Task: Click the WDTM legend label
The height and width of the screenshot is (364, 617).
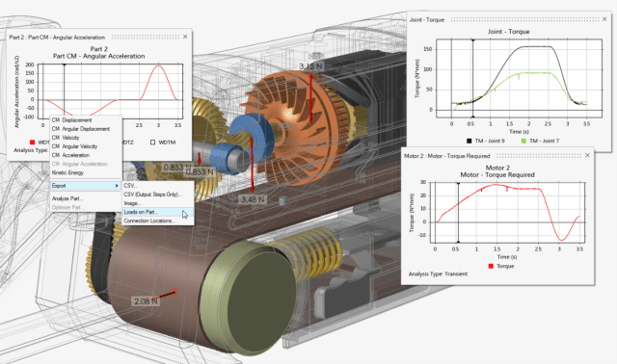Action: pos(167,143)
